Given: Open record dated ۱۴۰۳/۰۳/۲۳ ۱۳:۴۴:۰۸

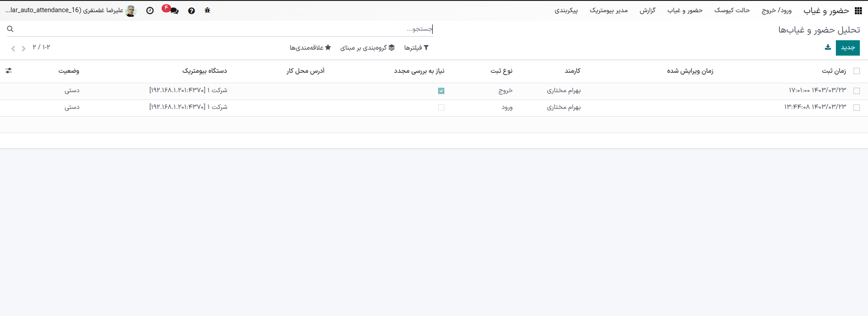Looking at the screenshot, I should pyautogui.click(x=815, y=107).
